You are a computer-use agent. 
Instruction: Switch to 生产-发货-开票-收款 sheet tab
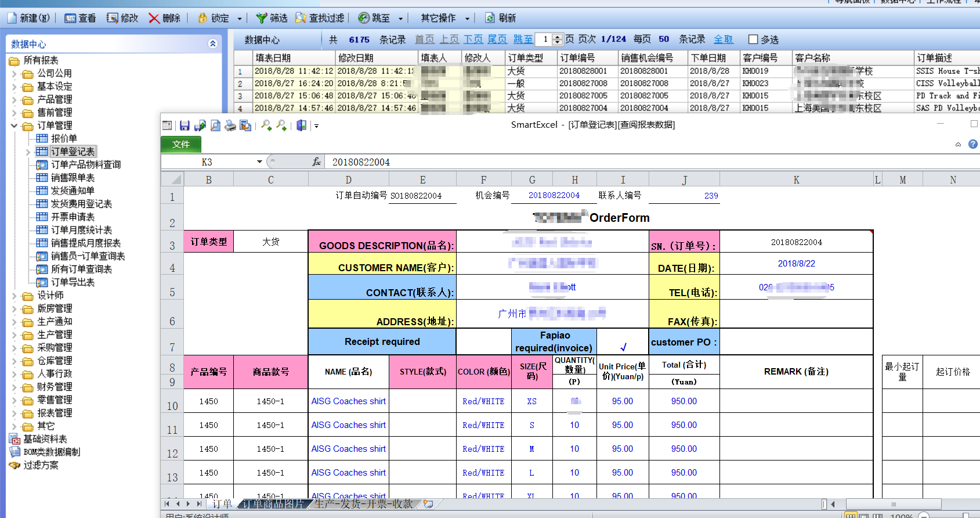point(364,503)
